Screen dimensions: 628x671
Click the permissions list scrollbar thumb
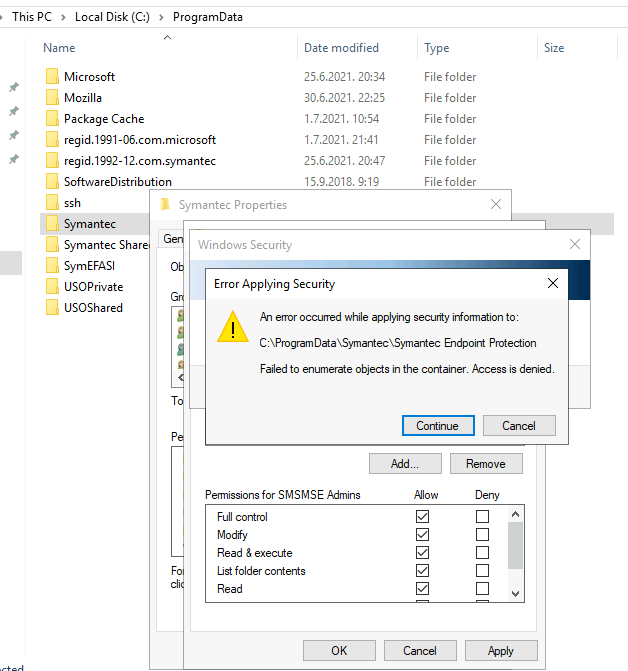click(x=515, y=546)
